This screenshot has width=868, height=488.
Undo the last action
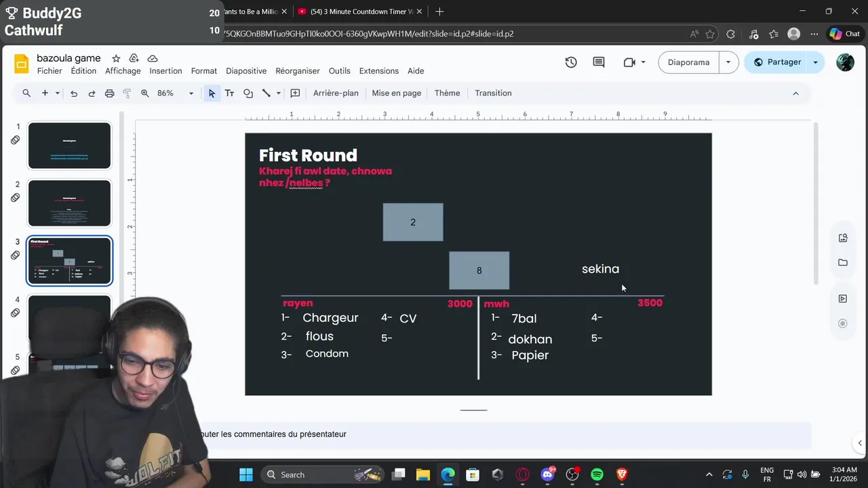coord(74,93)
